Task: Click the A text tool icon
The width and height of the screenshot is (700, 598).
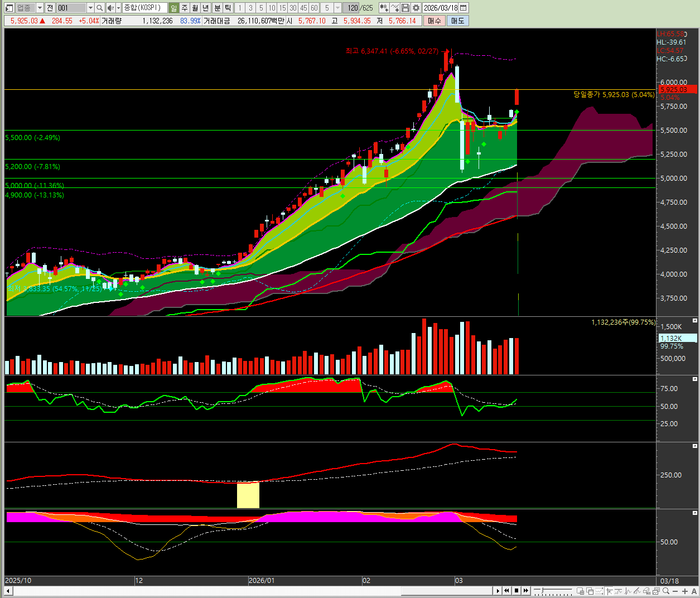Action: (x=694, y=591)
